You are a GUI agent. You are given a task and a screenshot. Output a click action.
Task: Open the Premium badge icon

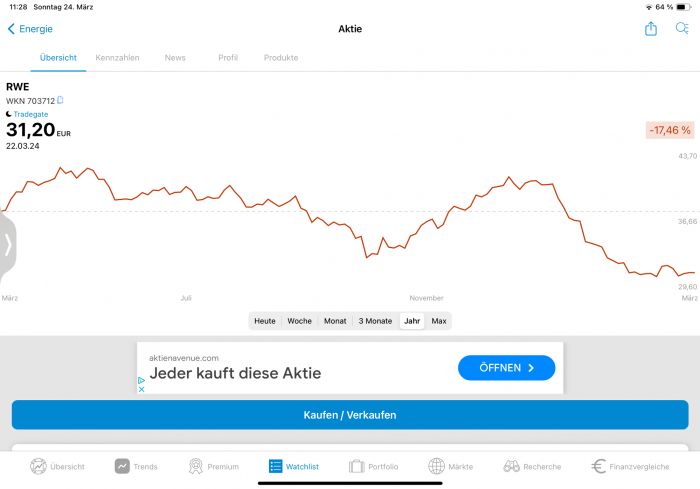(196, 466)
